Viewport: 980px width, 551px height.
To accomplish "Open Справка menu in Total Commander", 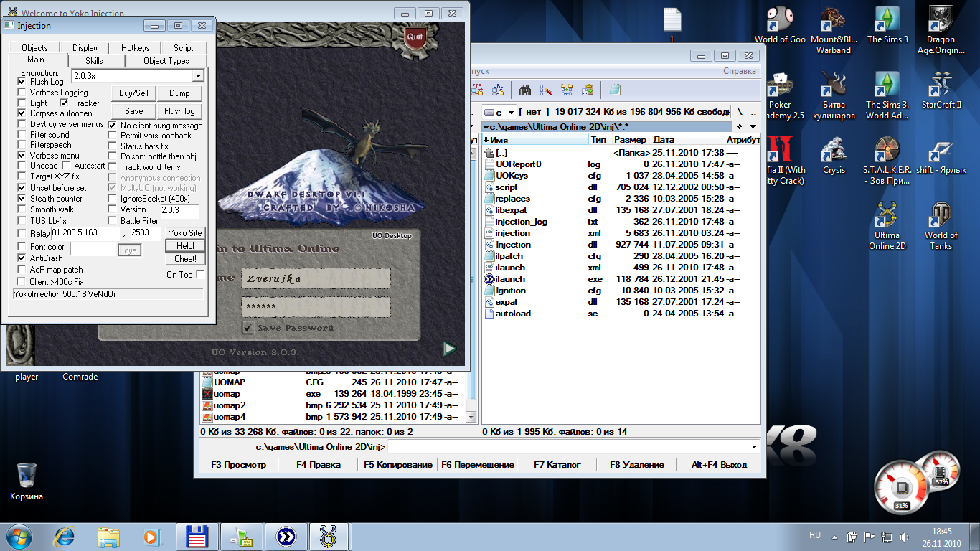I will click(x=739, y=71).
